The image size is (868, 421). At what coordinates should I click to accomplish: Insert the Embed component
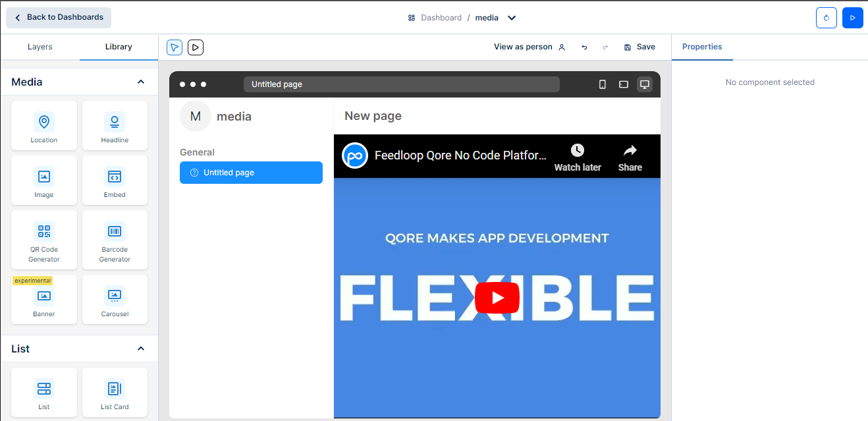tap(115, 181)
